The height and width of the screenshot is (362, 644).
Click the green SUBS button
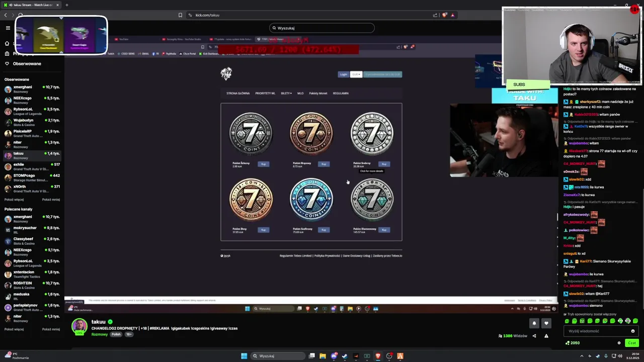[x=528, y=84]
